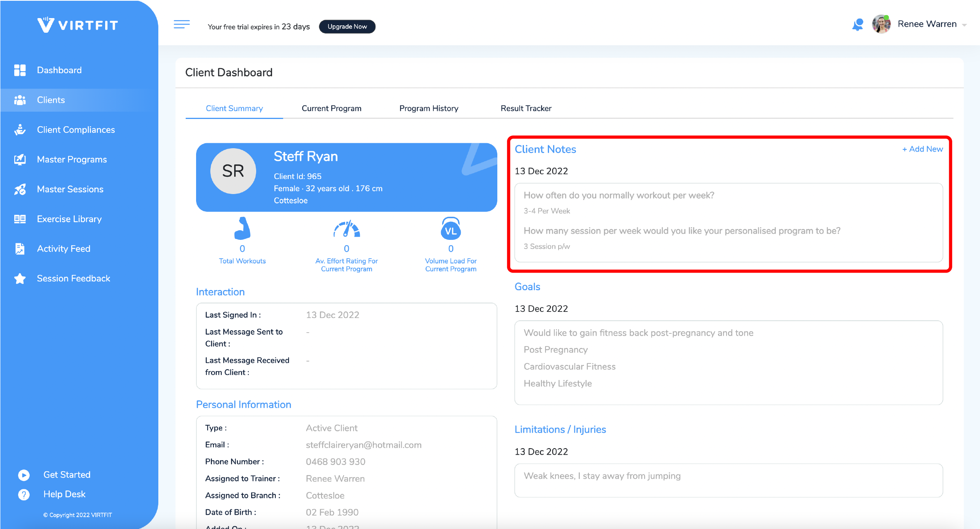Click the Interaction section heading

(x=220, y=292)
